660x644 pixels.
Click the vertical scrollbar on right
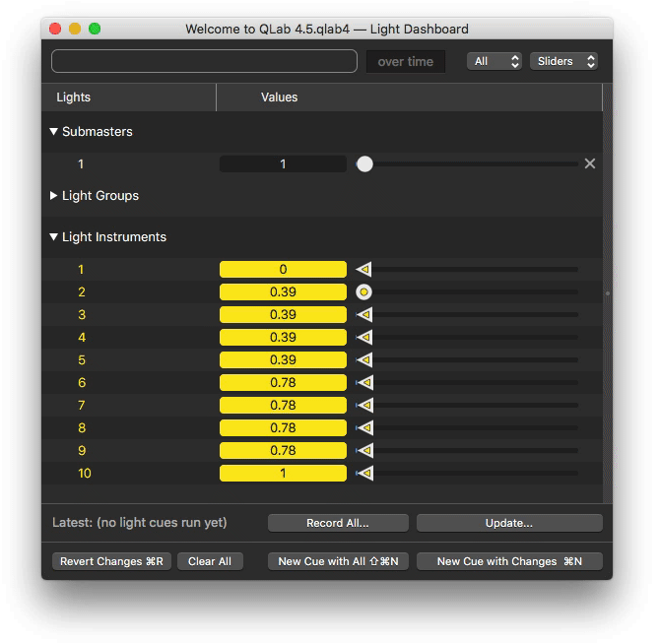(608, 293)
